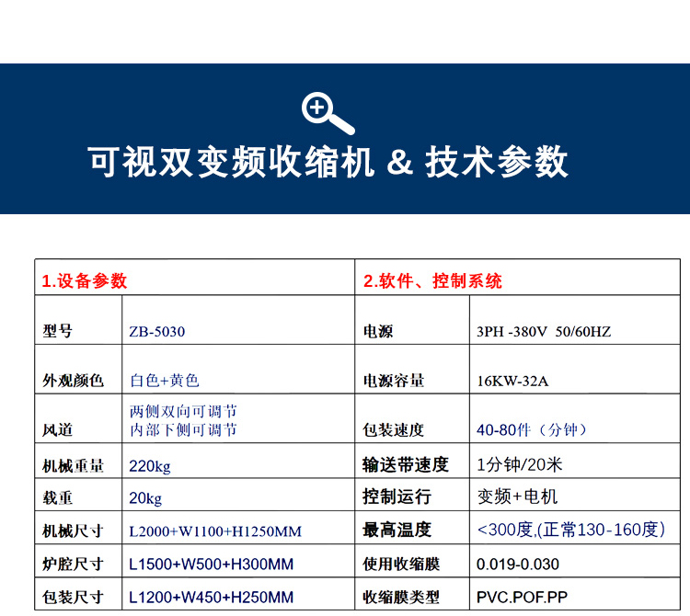Select the 变频+电机 control value
Viewport: 690px width, 616px height.
517,496
